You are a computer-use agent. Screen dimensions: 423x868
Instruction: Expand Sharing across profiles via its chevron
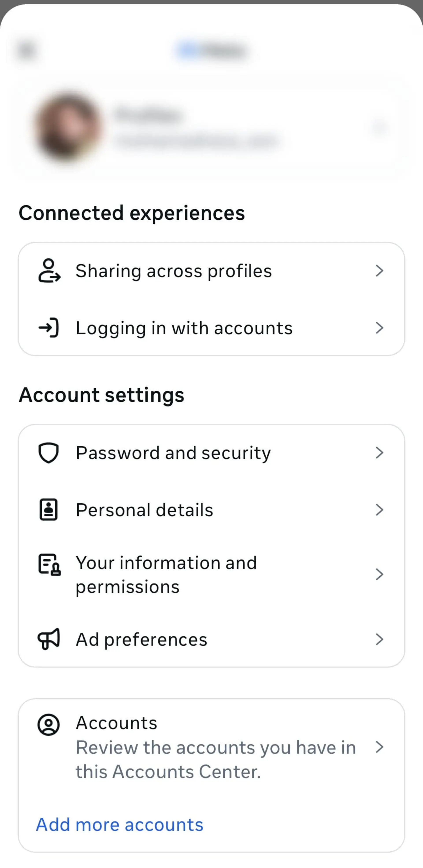click(x=379, y=271)
